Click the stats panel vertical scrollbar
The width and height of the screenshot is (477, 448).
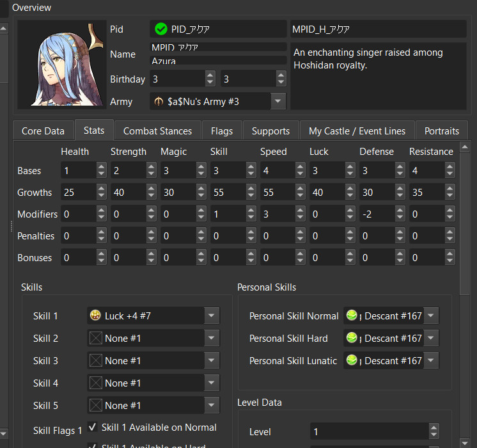[x=464, y=224]
